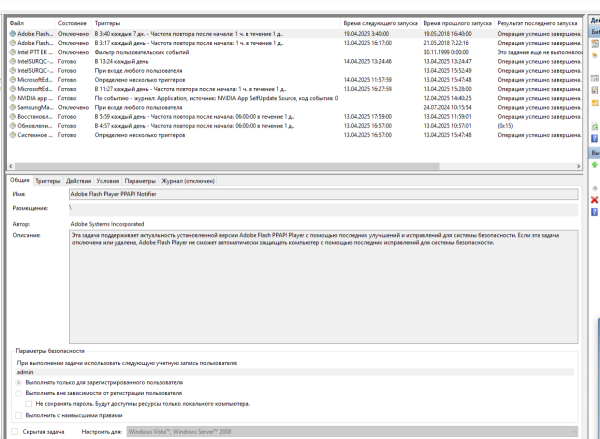The width and height of the screenshot is (600, 439).
Task: Click the enable all tasks history icon
Action: pyautogui.click(x=595, y=90)
